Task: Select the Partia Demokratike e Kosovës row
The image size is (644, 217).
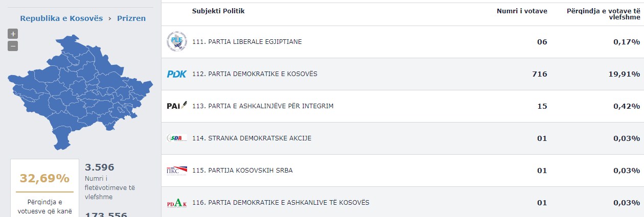Action: [x=403, y=74]
